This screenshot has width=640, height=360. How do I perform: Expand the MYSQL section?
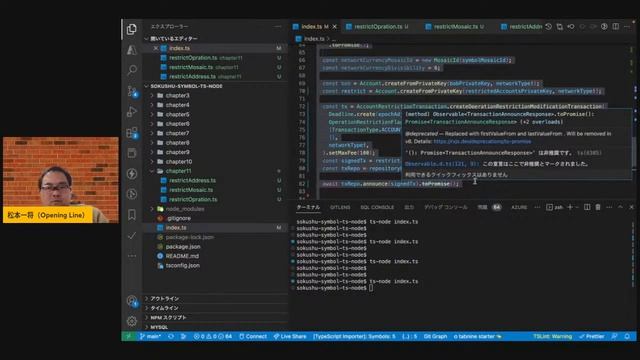pos(216,327)
